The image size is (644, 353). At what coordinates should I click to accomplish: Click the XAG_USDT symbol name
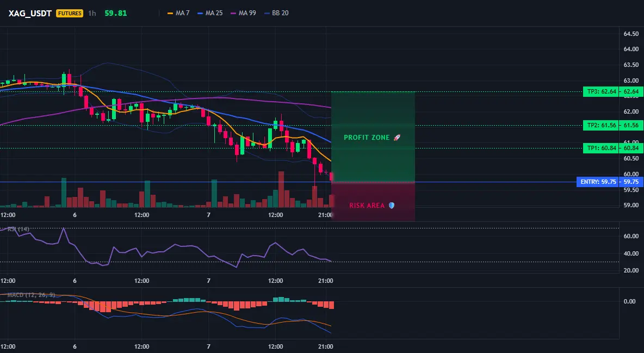[30, 13]
